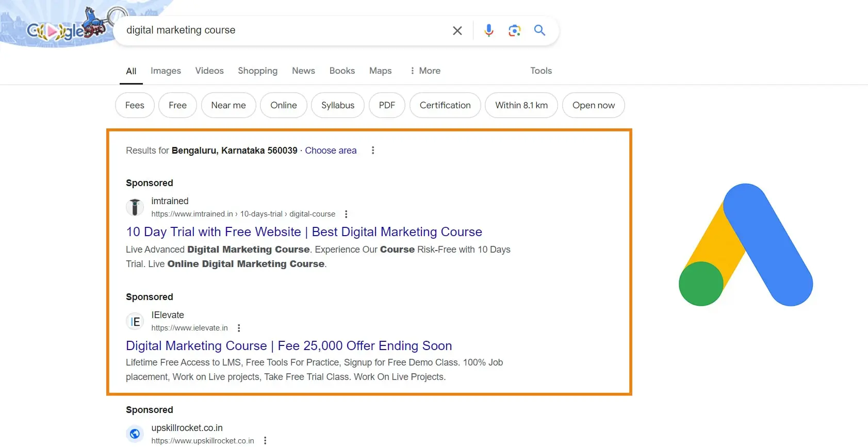Image resolution: width=868 pixels, height=447 pixels.
Task: Select the All results tab
Action: point(131,71)
